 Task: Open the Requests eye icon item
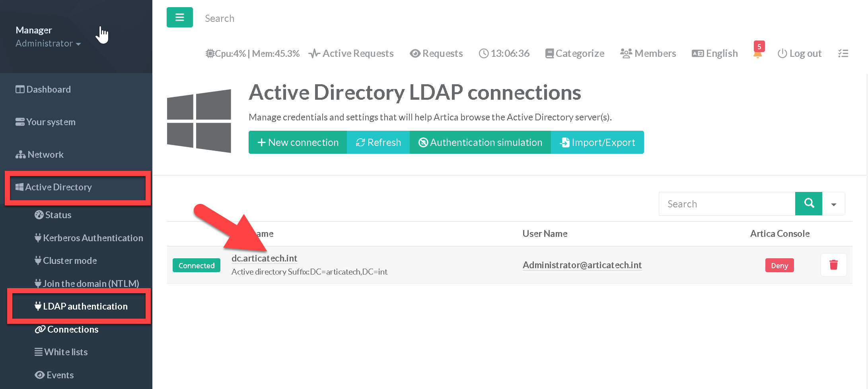[x=436, y=54]
